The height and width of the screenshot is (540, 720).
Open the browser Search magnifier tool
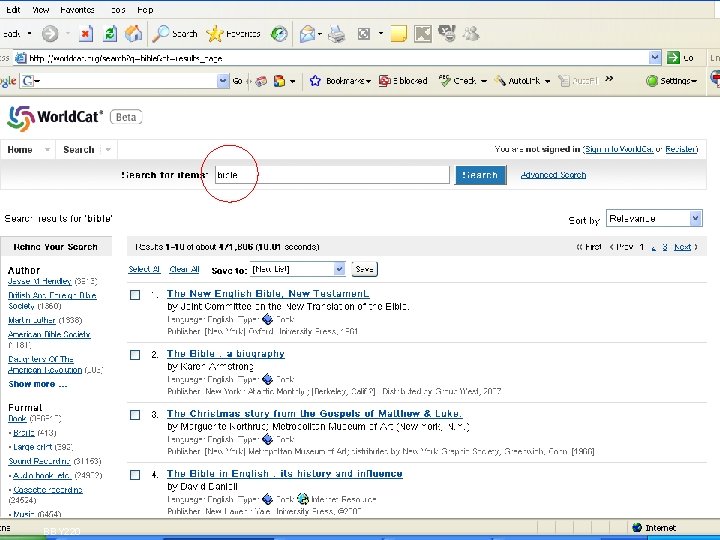pos(174,34)
